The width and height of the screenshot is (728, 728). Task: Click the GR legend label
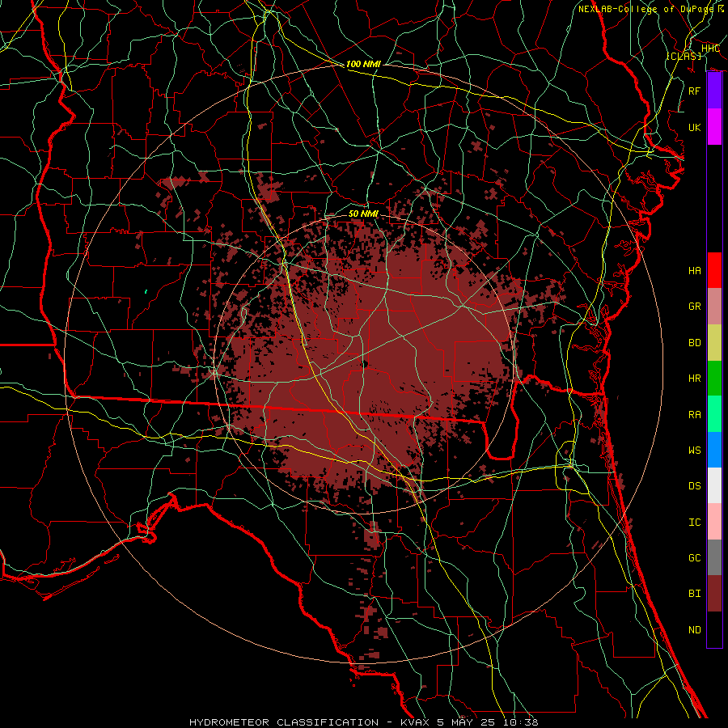[695, 307]
